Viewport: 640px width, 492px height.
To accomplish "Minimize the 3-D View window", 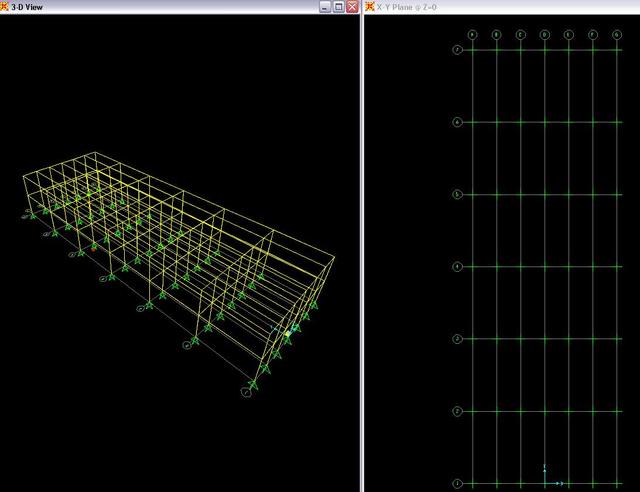I will pyautogui.click(x=325, y=7).
